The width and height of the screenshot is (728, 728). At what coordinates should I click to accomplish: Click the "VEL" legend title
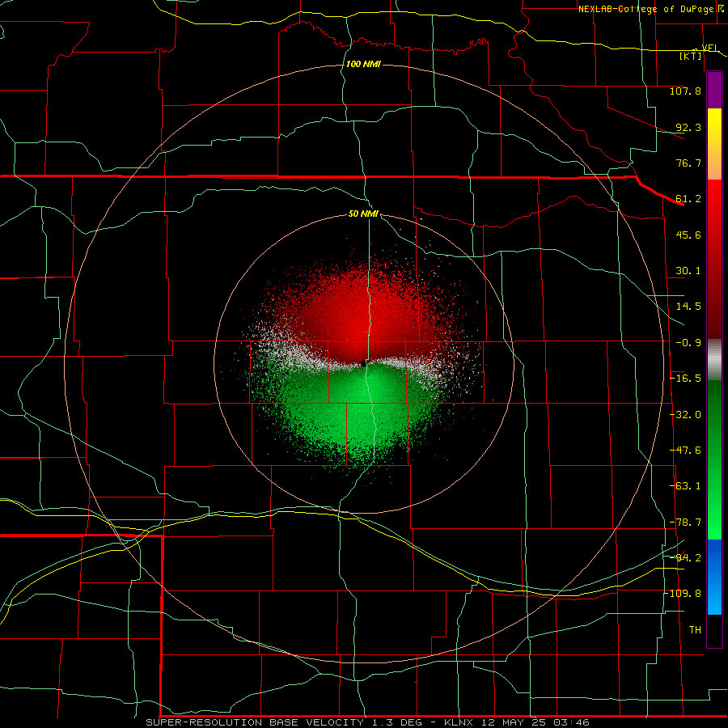(x=709, y=49)
